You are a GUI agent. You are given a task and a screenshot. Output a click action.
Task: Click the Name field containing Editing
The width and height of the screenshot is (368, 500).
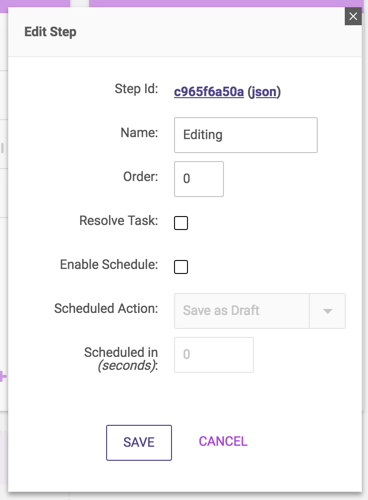point(246,135)
